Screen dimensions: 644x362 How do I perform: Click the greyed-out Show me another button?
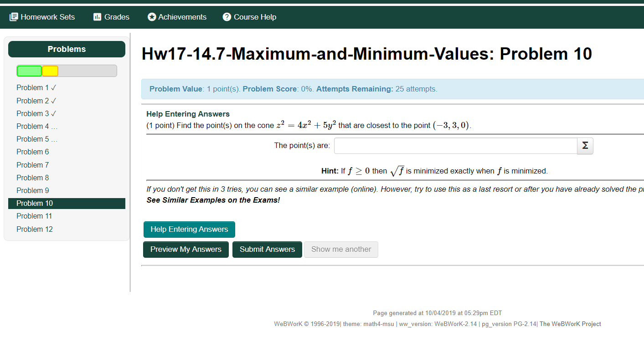coord(341,250)
